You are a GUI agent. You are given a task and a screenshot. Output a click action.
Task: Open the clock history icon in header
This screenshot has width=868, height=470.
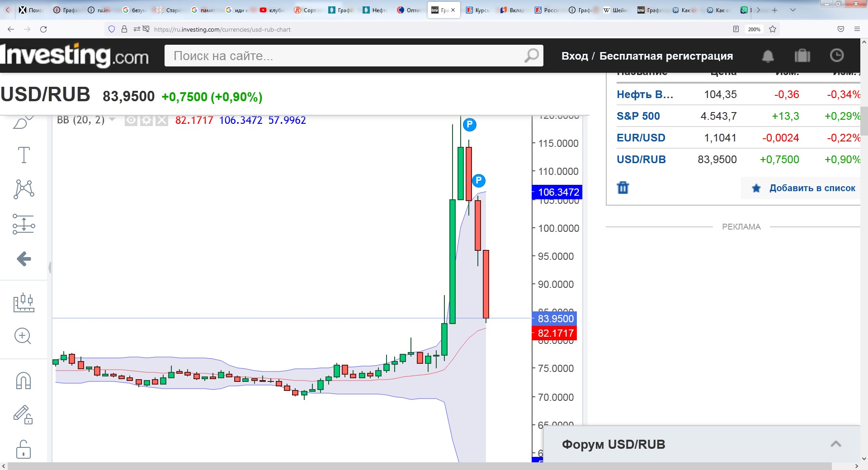tap(837, 55)
